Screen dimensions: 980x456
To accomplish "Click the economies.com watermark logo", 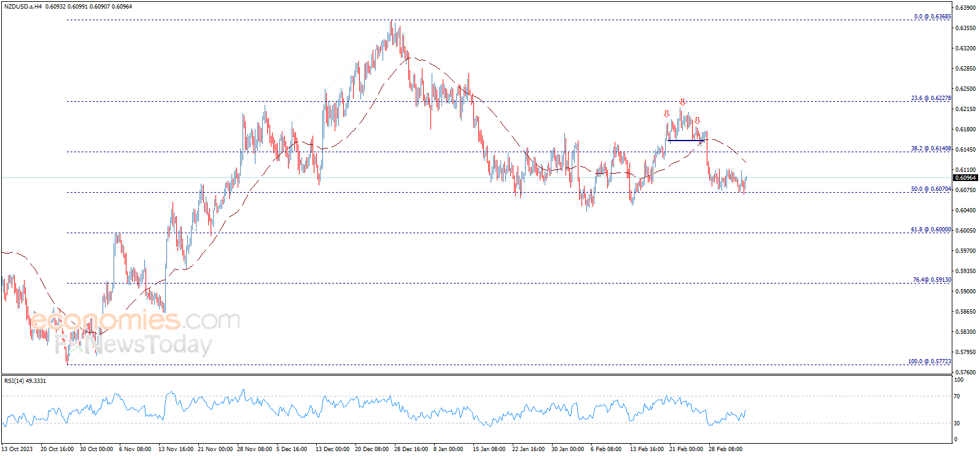I will (134, 320).
